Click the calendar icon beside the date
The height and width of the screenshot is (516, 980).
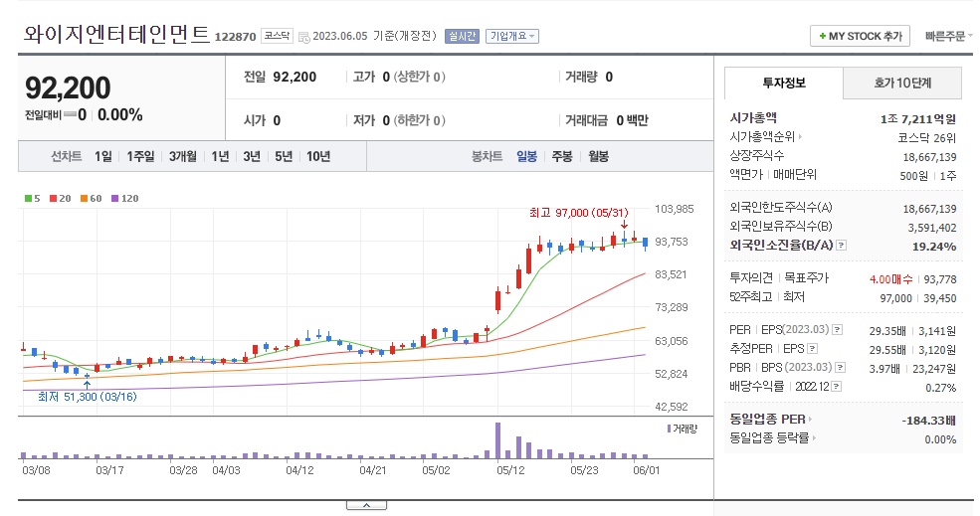(x=303, y=37)
